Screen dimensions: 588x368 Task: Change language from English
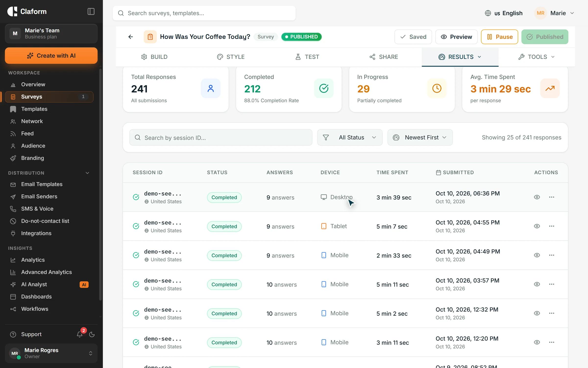click(x=503, y=13)
